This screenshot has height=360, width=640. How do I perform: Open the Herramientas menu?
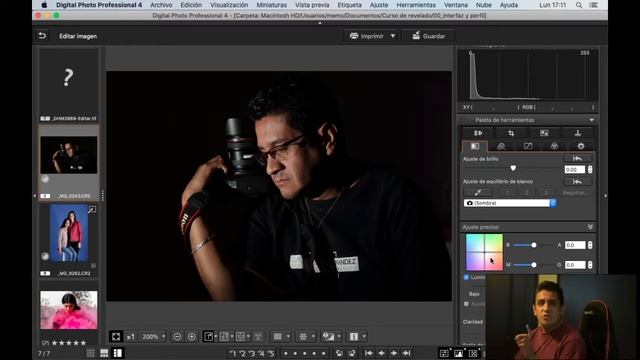tap(416, 5)
